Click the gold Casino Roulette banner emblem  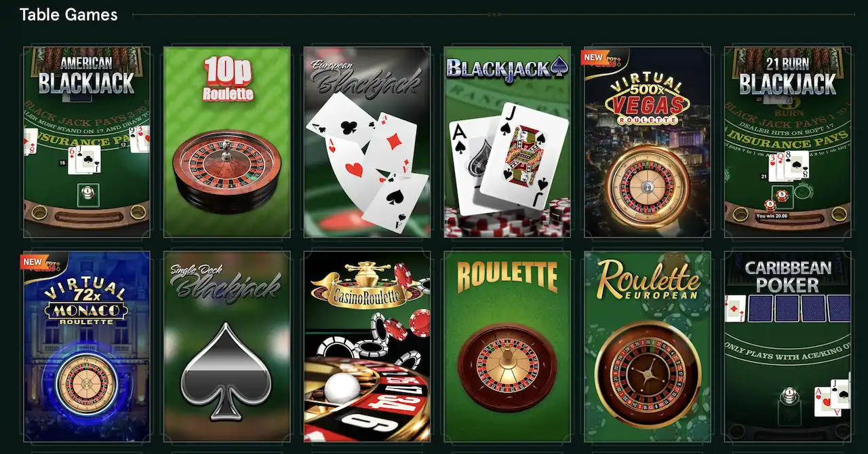[367, 286]
